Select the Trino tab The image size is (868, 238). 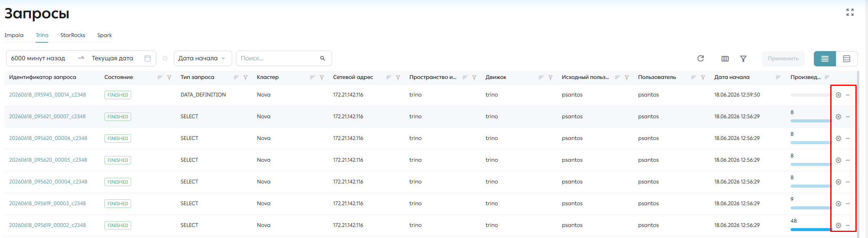point(42,35)
